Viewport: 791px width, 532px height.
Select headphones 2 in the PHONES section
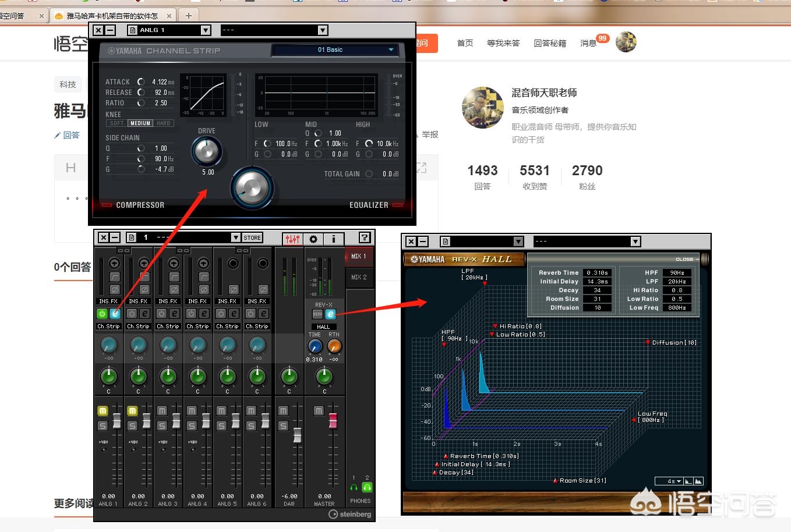coord(367,487)
